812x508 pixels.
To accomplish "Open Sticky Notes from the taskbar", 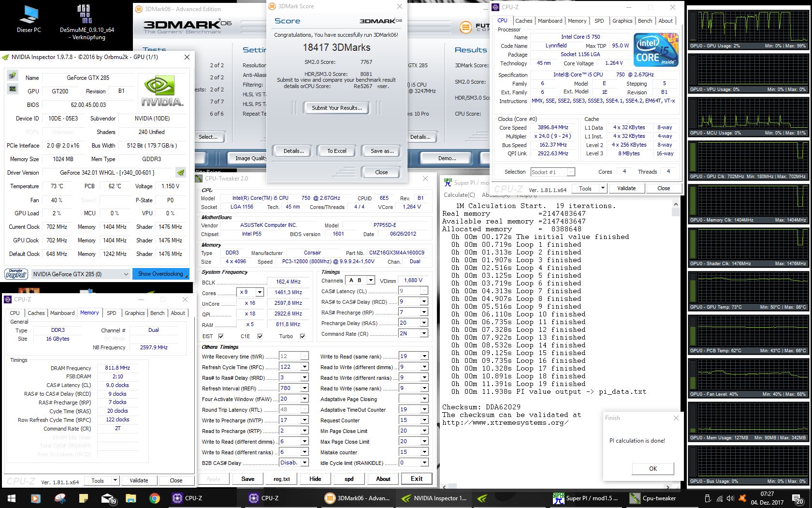I will 83,498.
